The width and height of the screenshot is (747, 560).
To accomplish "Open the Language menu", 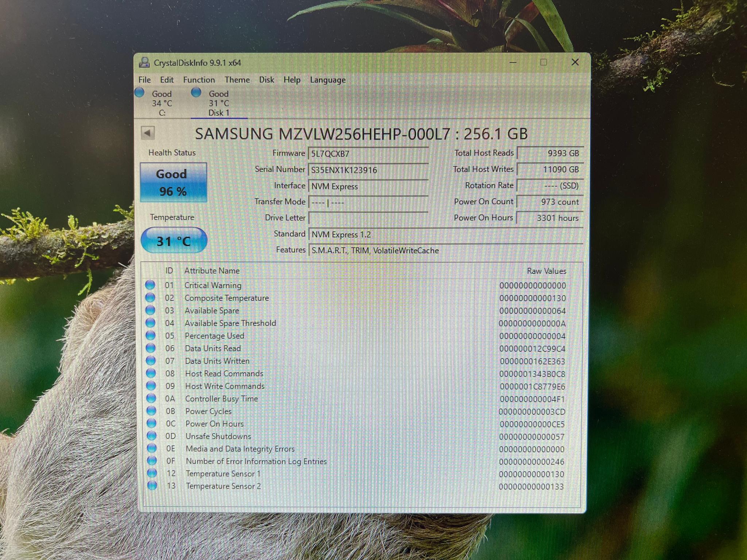I will 328,80.
